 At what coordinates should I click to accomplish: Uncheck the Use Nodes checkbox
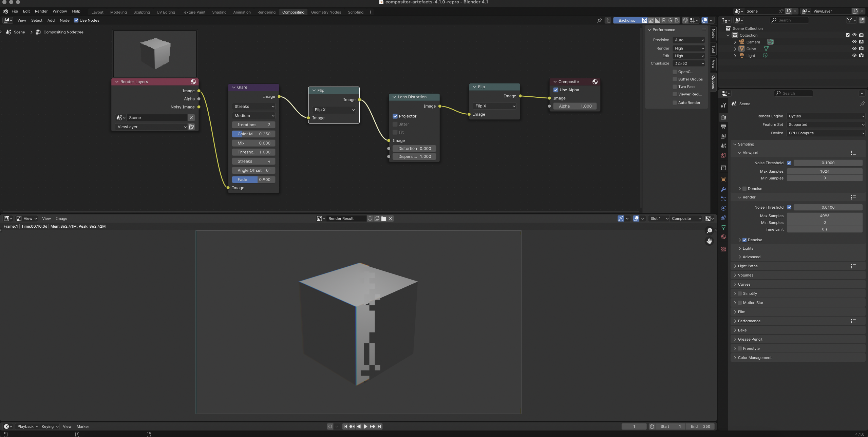point(76,20)
